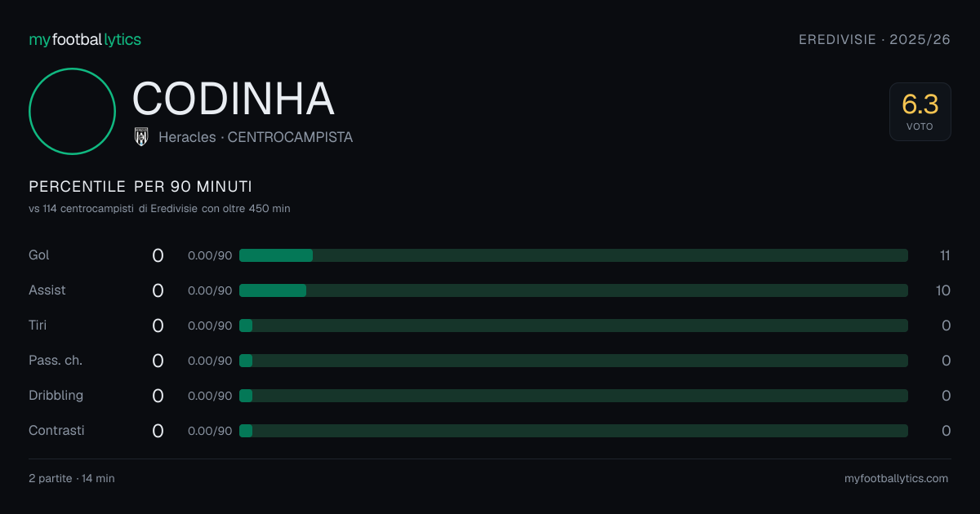The width and height of the screenshot is (980, 514).
Task: Click the comparison note about 114 centrocampisti
Action: coord(159,209)
